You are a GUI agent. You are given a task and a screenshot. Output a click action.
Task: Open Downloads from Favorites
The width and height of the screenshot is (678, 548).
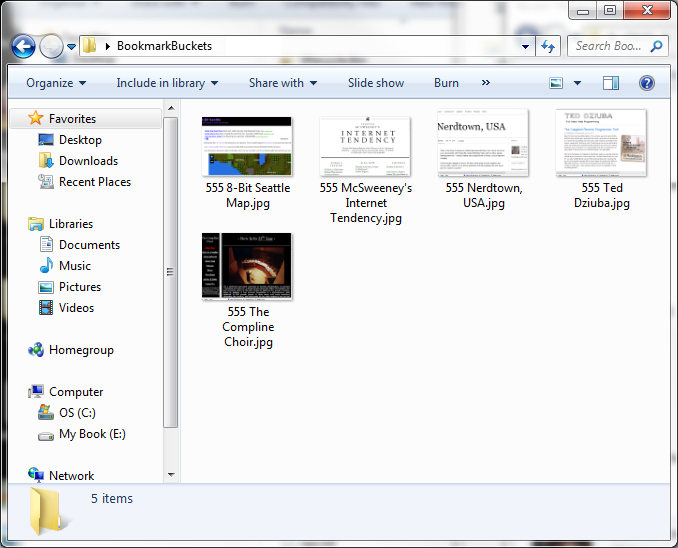[89, 160]
